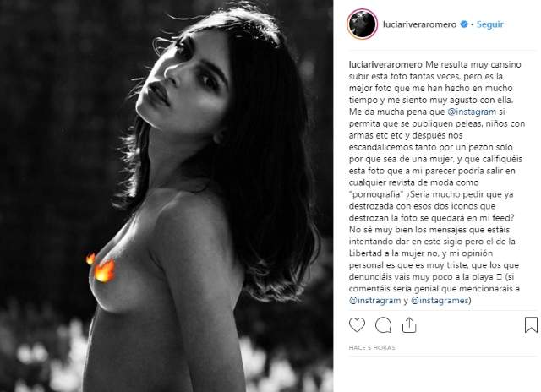Image resolution: width=541 pixels, height=392 pixels.
Task: Click the HACE 5 HORAS timestamp
Action: [372, 347]
